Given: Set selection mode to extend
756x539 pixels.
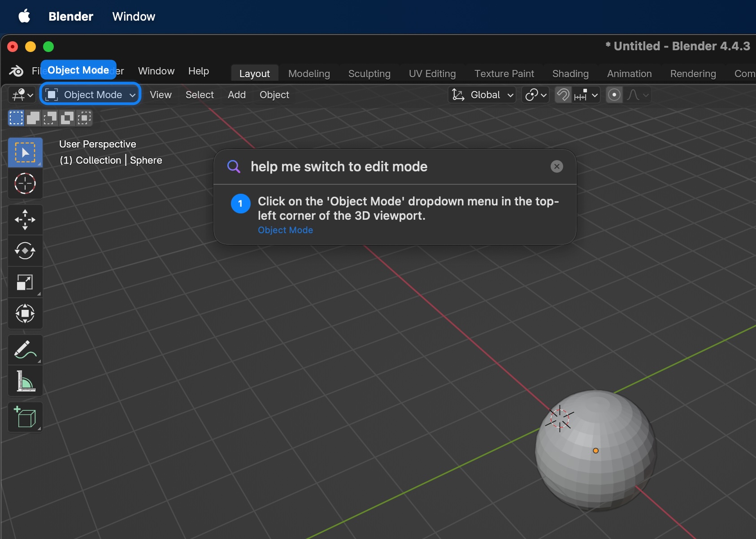Looking at the screenshot, I should (33, 118).
